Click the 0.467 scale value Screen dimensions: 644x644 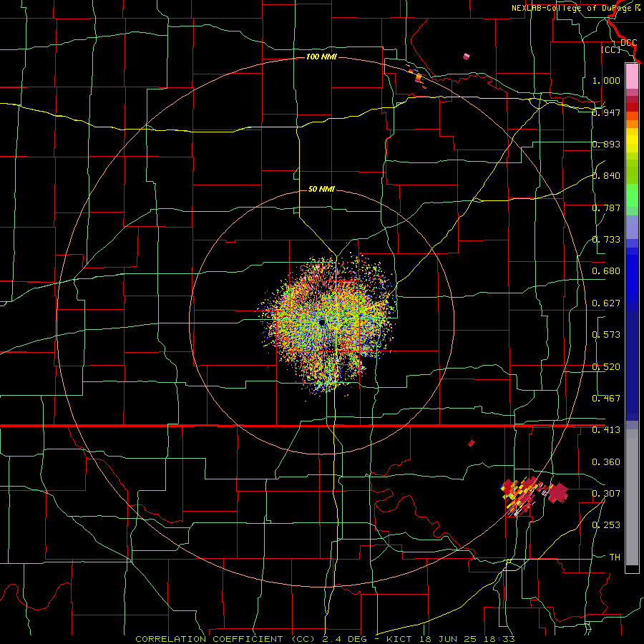[606, 399]
